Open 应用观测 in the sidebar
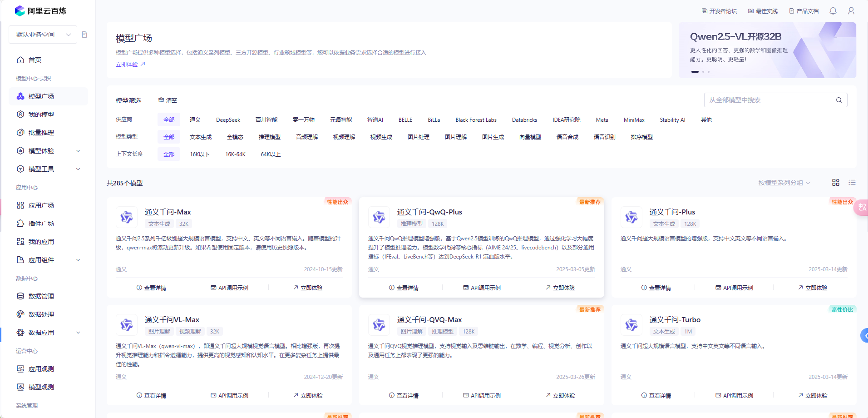This screenshot has width=868, height=418. pyautogui.click(x=48, y=369)
